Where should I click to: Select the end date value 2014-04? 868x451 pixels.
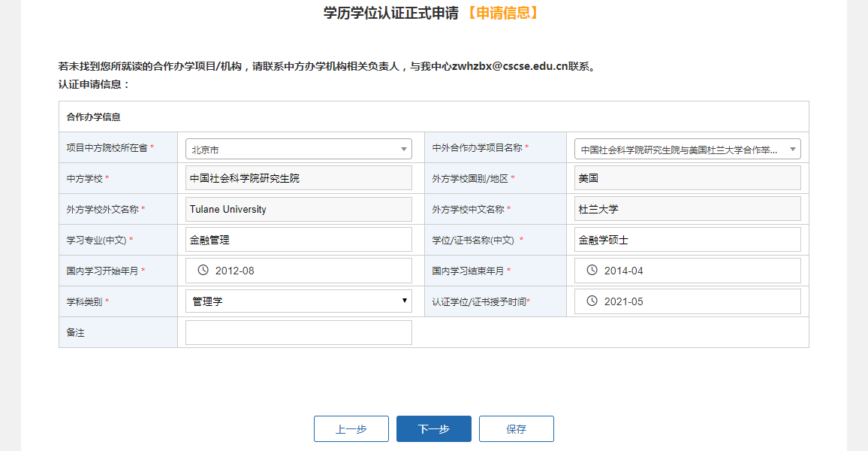pyautogui.click(x=624, y=271)
